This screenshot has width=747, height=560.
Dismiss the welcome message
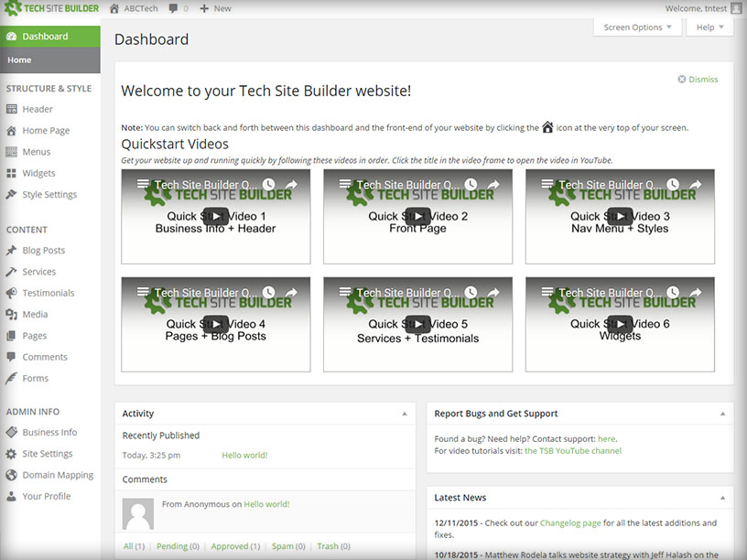tap(698, 79)
